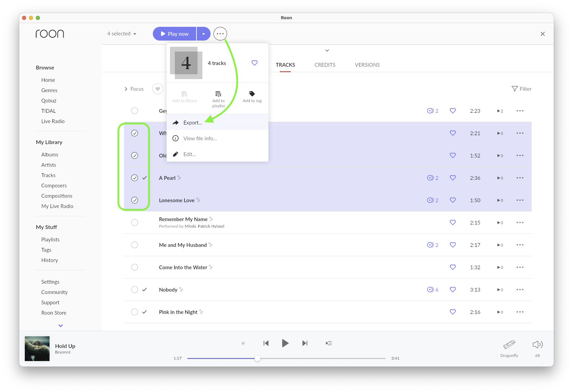Favorite the Come Into the Water heart
The image size is (573, 392).
[x=453, y=267]
